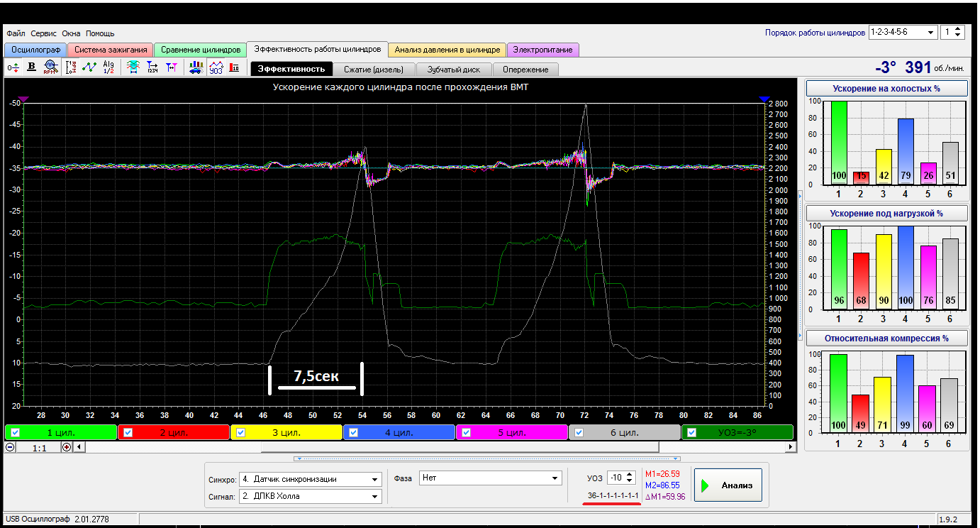Click the Alg 1/2 algorithm icon

pos(108,67)
